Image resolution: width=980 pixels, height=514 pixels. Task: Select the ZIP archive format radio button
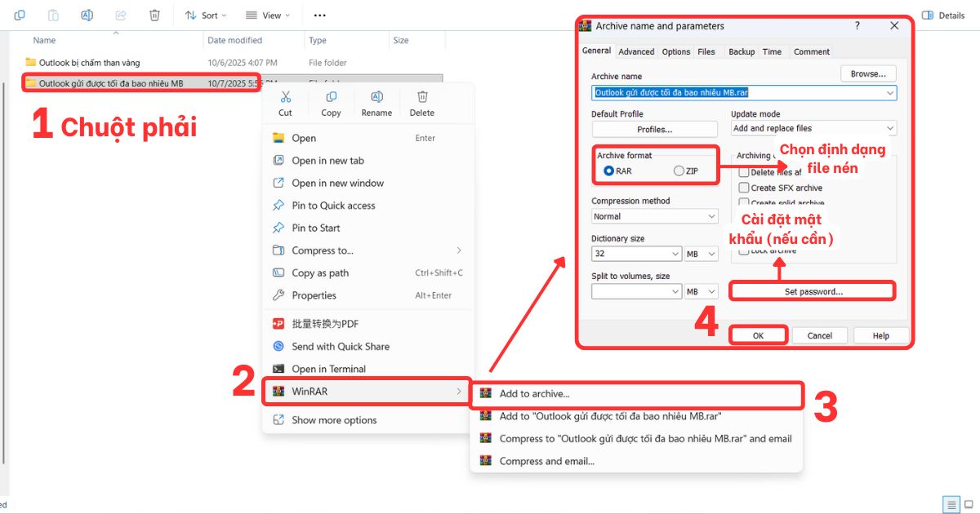coord(679,171)
